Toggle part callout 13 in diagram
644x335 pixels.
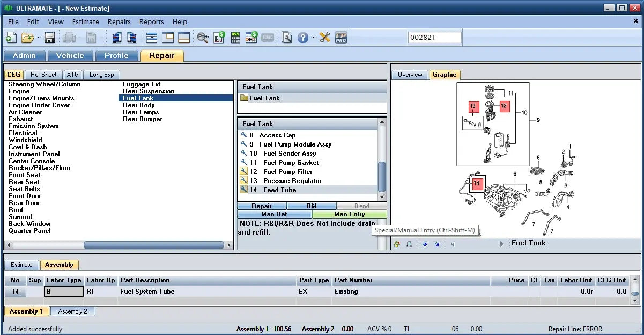click(472, 106)
